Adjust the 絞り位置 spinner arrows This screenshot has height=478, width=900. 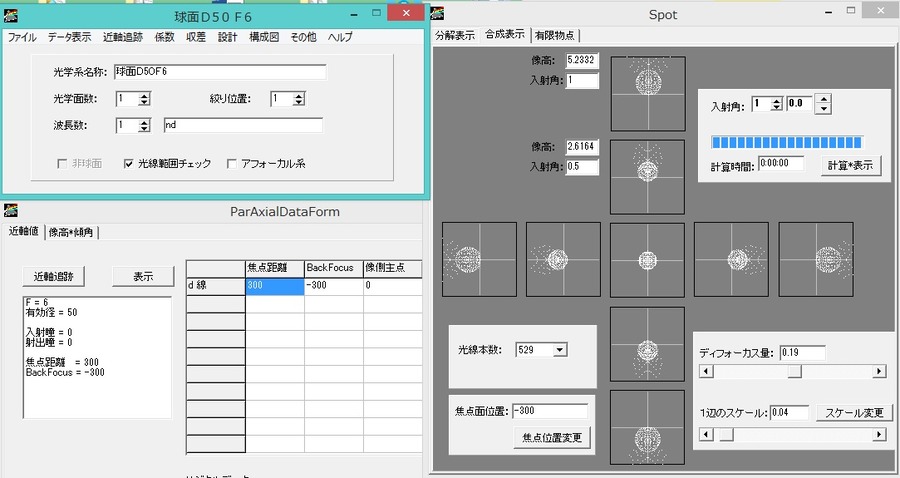tap(298, 99)
